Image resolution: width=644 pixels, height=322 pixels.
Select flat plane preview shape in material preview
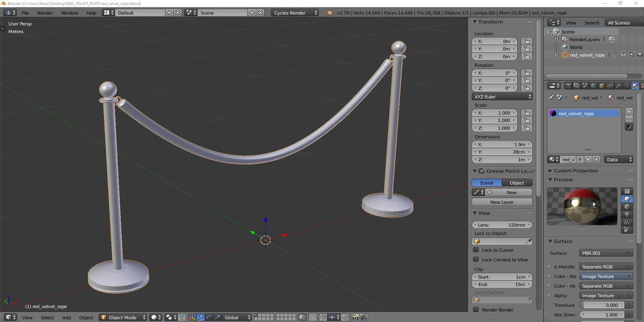tap(627, 191)
